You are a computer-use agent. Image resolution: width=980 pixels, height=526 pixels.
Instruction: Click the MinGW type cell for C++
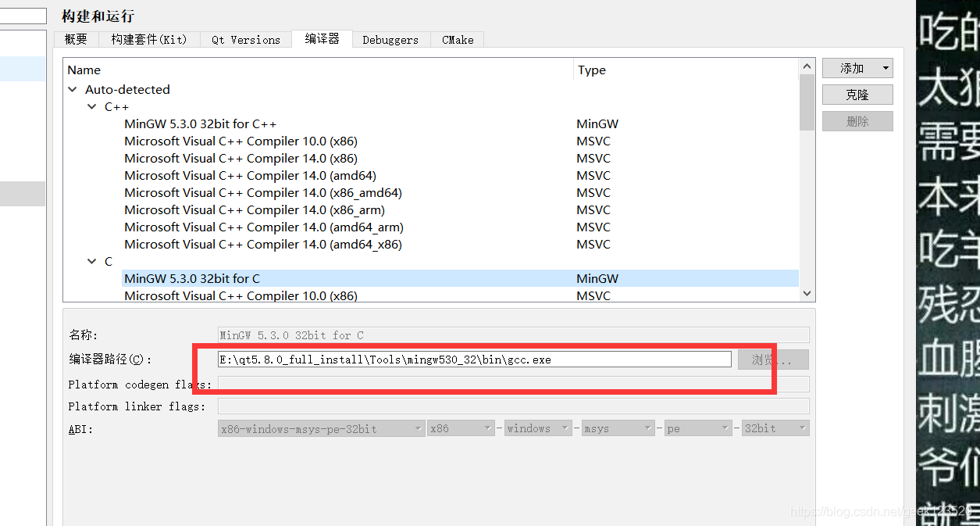597,124
